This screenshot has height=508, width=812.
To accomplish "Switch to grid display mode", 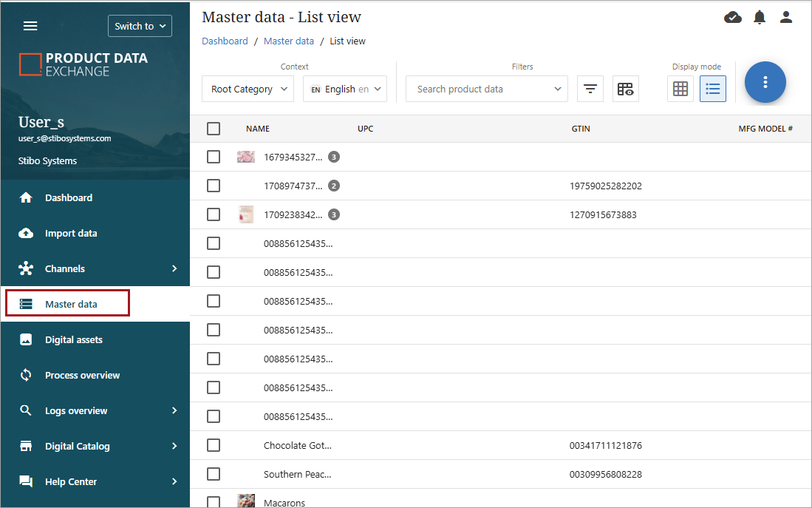I will [680, 89].
